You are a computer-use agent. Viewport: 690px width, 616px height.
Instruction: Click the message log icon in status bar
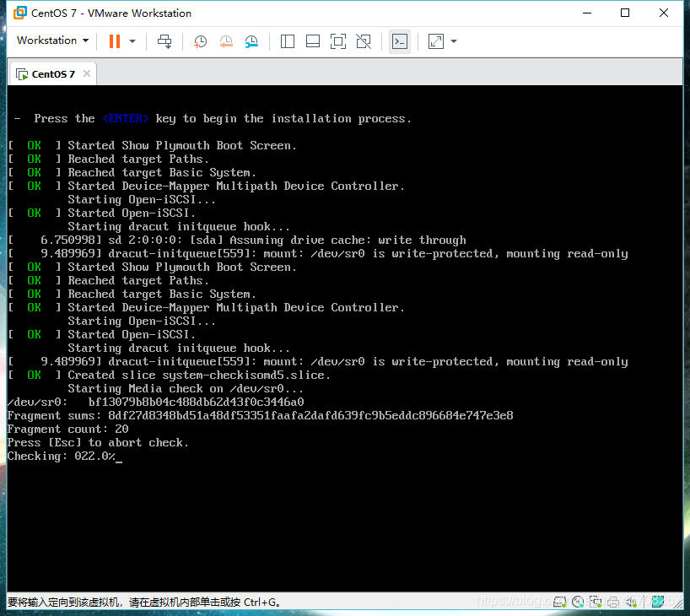658,601
